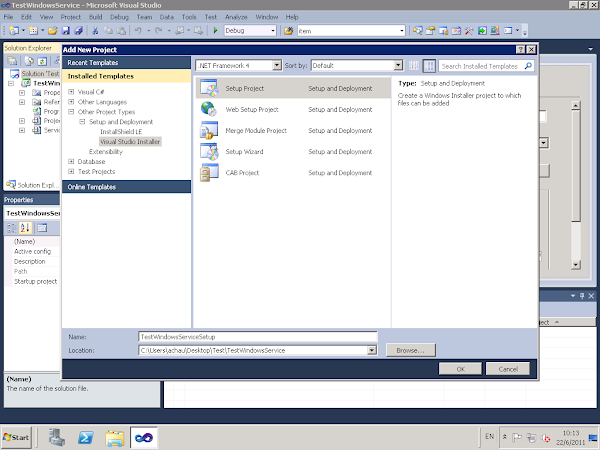The width and height of the screenshot is (600, 450).
Task: Click the Help question mark in dialog title
Action: pos(520,49)
